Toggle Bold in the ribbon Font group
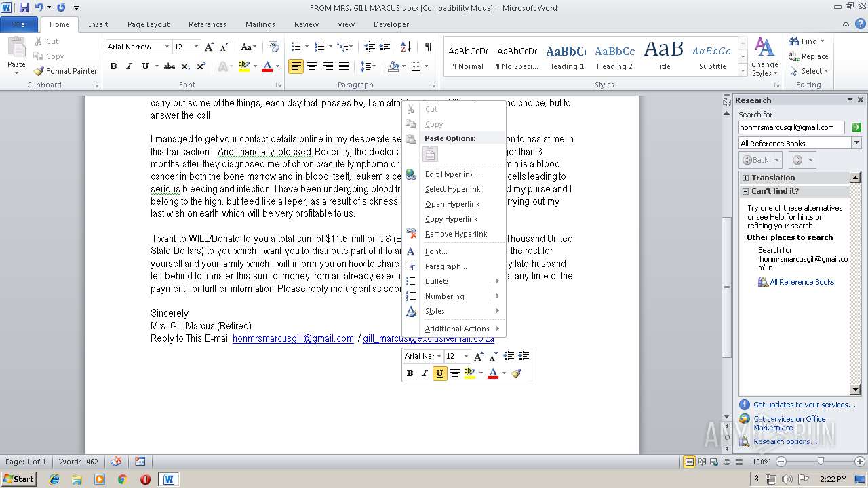 click(x=113, y=66)
